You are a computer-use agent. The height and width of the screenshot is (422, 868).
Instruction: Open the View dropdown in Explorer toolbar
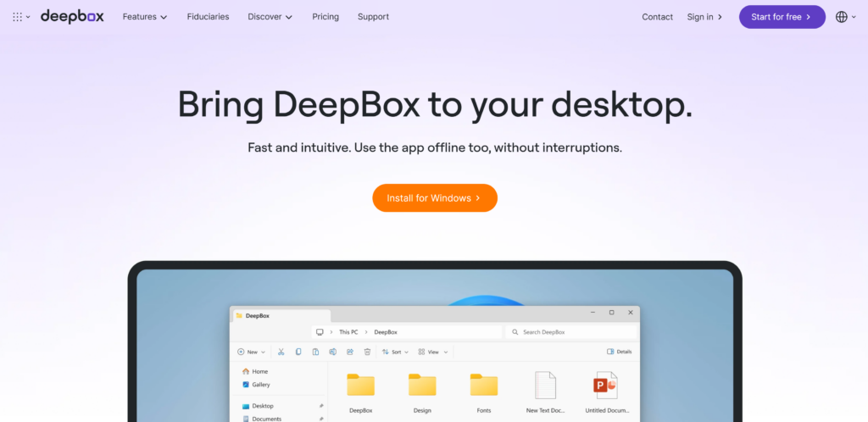tap(433, 352)
